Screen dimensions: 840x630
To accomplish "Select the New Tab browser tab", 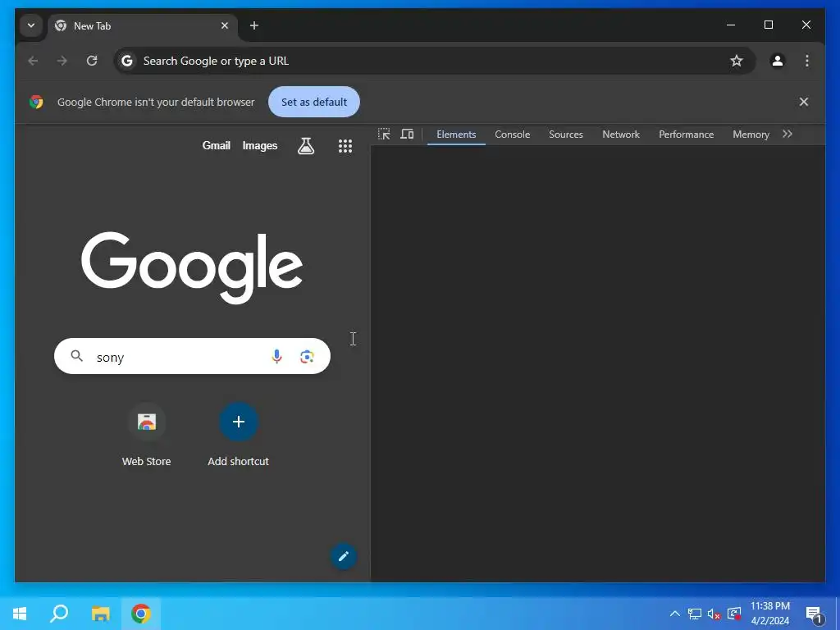I will 143,25.
